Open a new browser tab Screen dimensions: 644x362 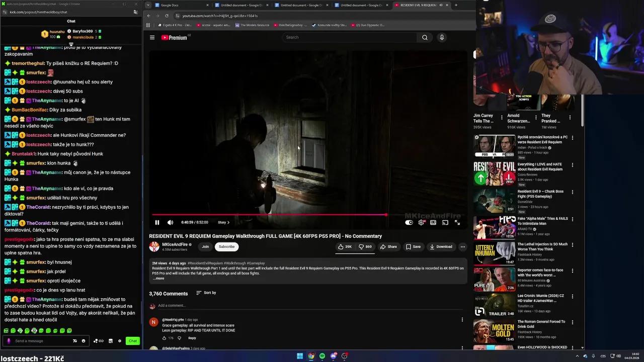pyautogui.click(x=456, y=5)
